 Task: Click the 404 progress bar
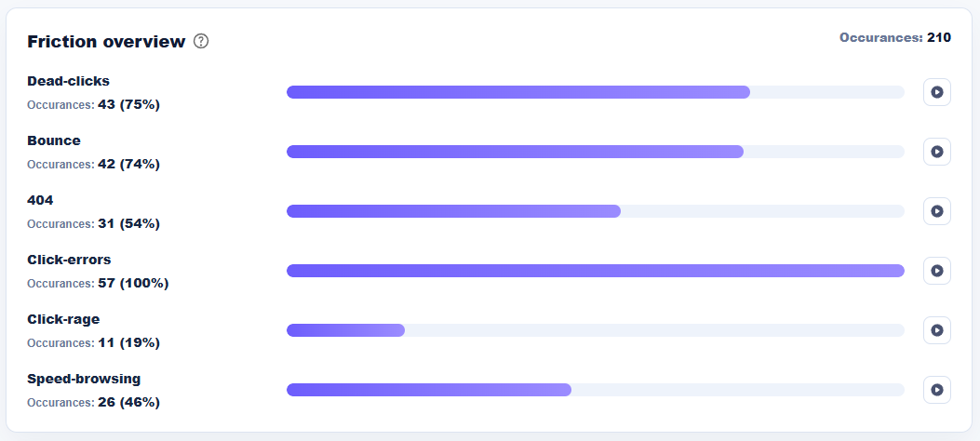(596, 211)
